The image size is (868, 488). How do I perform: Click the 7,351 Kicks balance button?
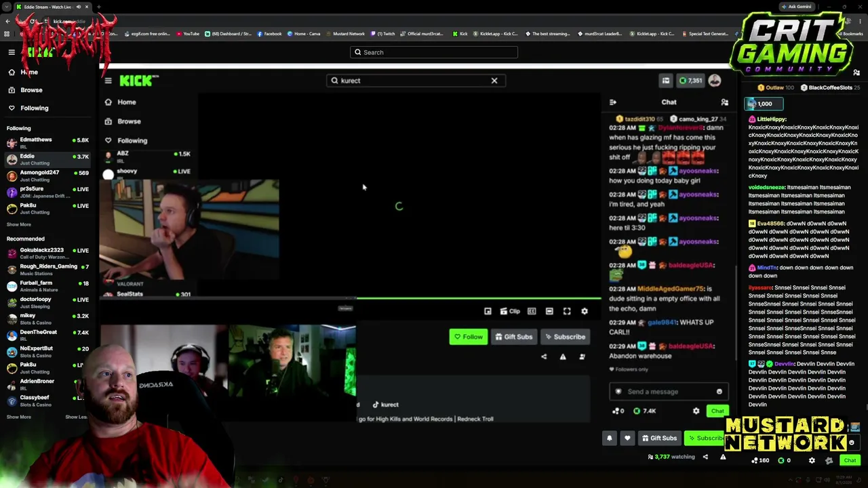coord(691,81)
